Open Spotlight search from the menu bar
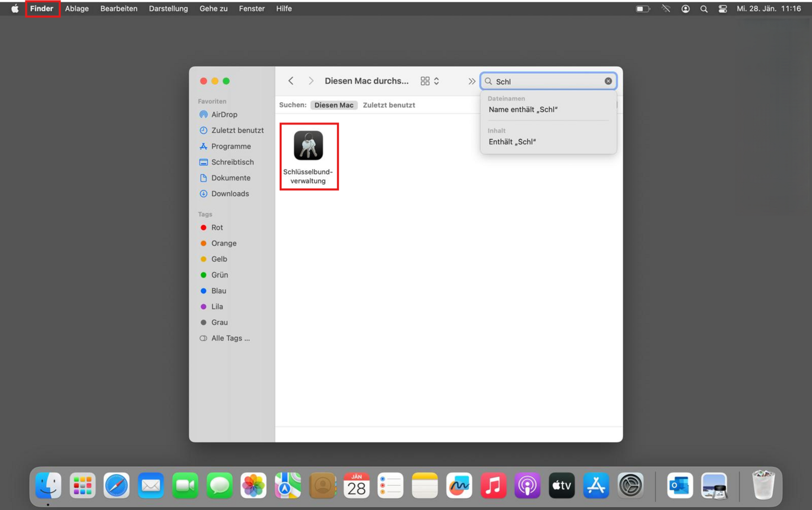The image size is (812, 510). click(704, 8)
